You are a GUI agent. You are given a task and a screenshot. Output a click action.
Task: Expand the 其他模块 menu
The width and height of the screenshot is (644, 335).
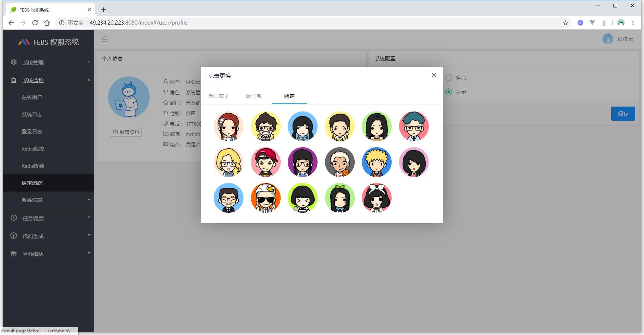click(49, 254)
